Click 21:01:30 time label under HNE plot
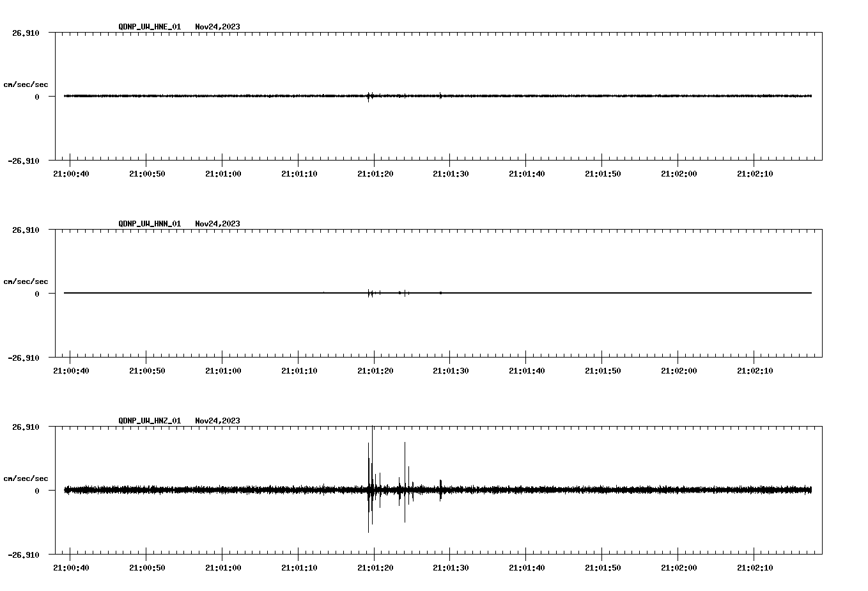 (451, 174)
